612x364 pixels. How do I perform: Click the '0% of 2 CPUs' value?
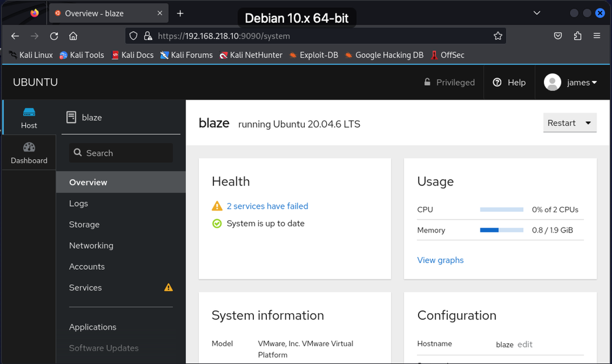555,209
